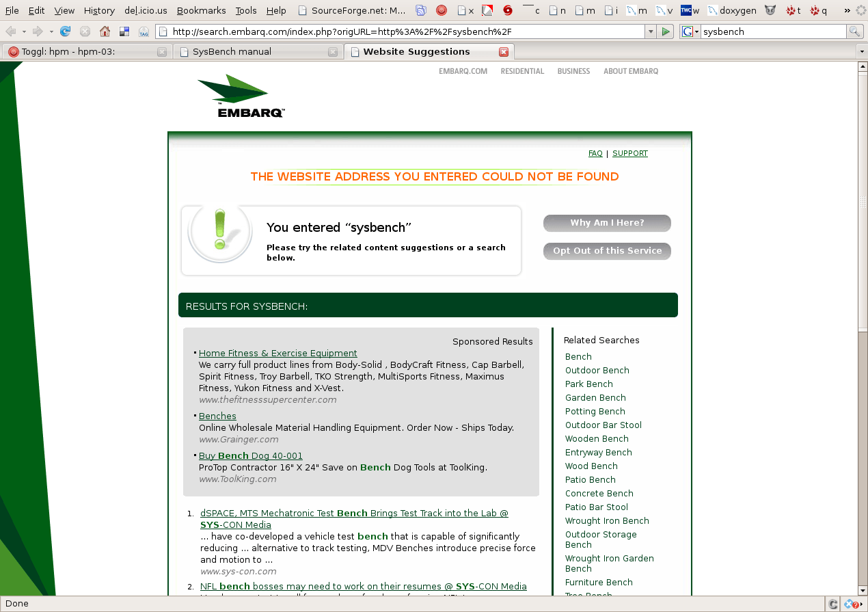Show more bookmarks via the chevron
Viewport: 868px width, 612px height.
point(847,10)
